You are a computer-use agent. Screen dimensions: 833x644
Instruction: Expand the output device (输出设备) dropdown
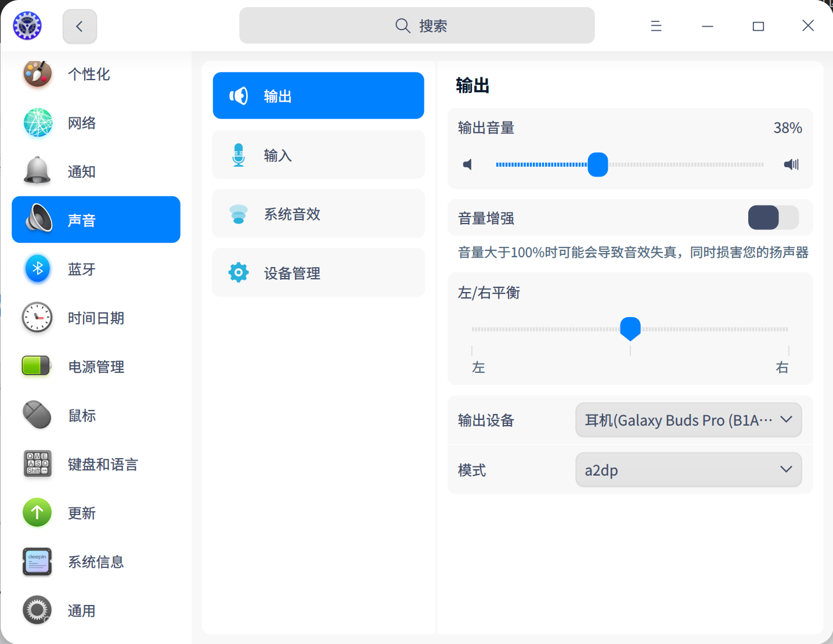pos(688,420)
